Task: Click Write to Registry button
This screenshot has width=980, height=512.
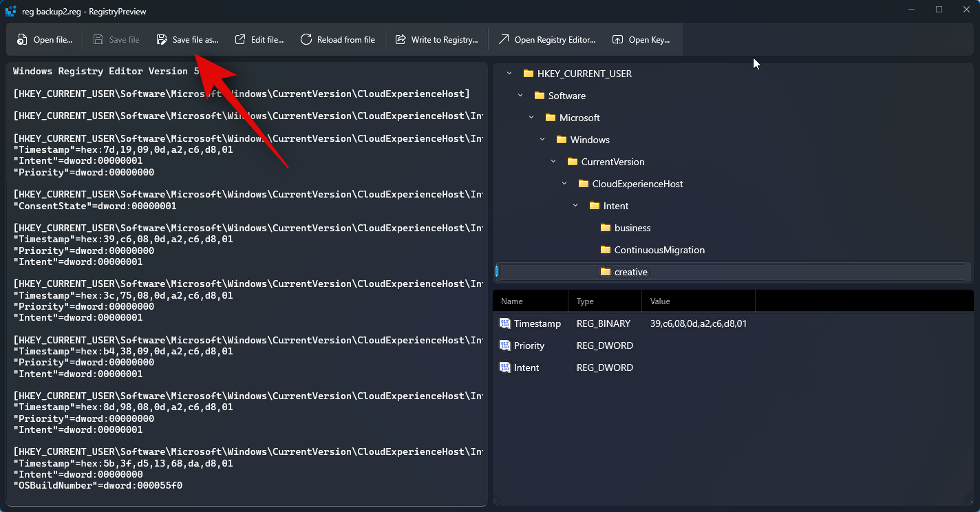Action: coord(436,40)
